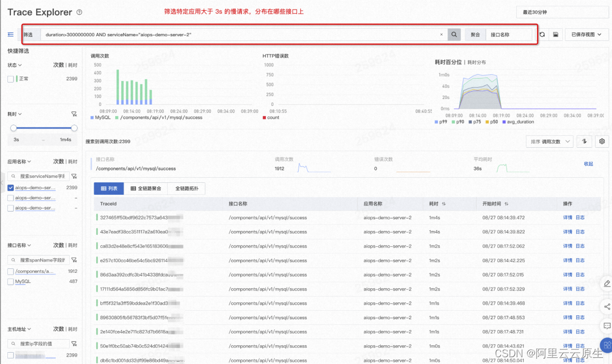Click the filter icon beside serviceName search
Image resolution: width=612 pixels, height=364 pixels.
74,176
